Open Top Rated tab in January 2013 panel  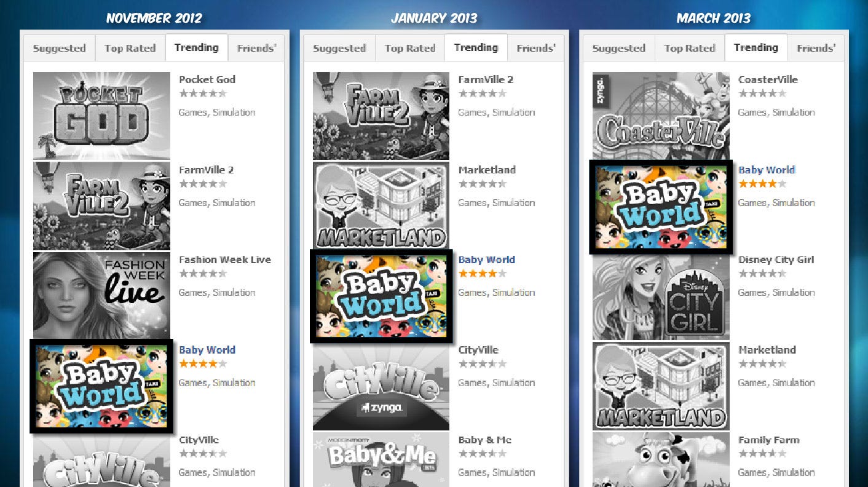click(410, 48)
